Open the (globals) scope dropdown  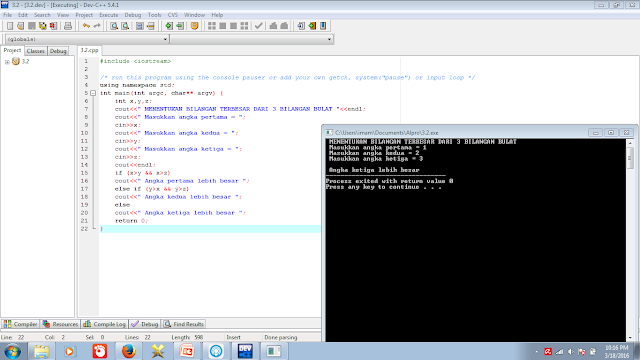(87, 39)
